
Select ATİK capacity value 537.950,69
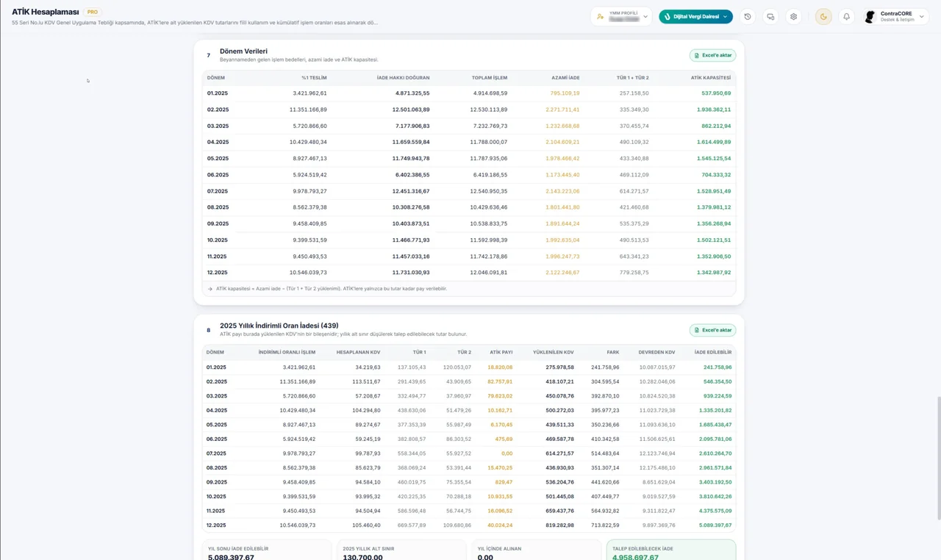[716, 93]
